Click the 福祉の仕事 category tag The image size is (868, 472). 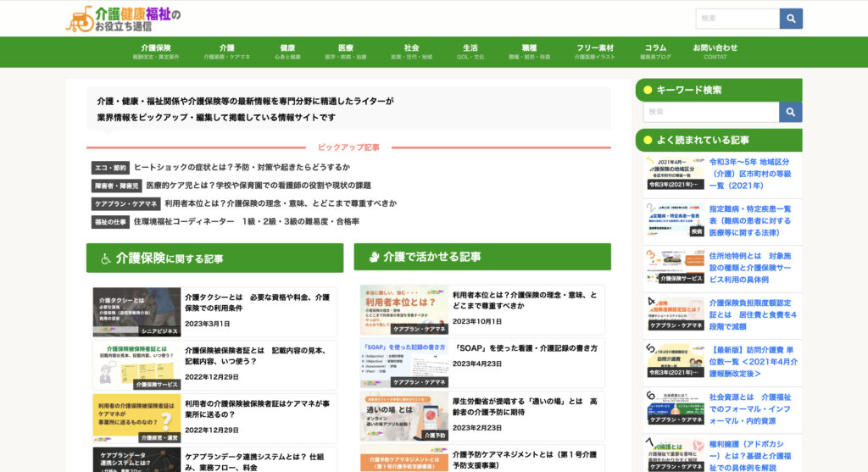pyautogui.click(x=110, y=222)
